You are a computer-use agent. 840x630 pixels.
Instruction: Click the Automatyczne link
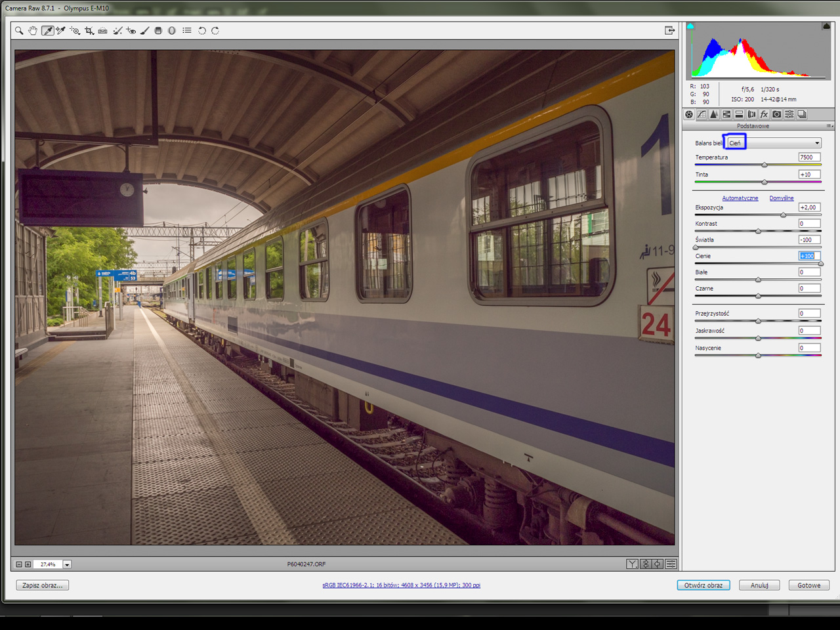click(x=740, y=198)
